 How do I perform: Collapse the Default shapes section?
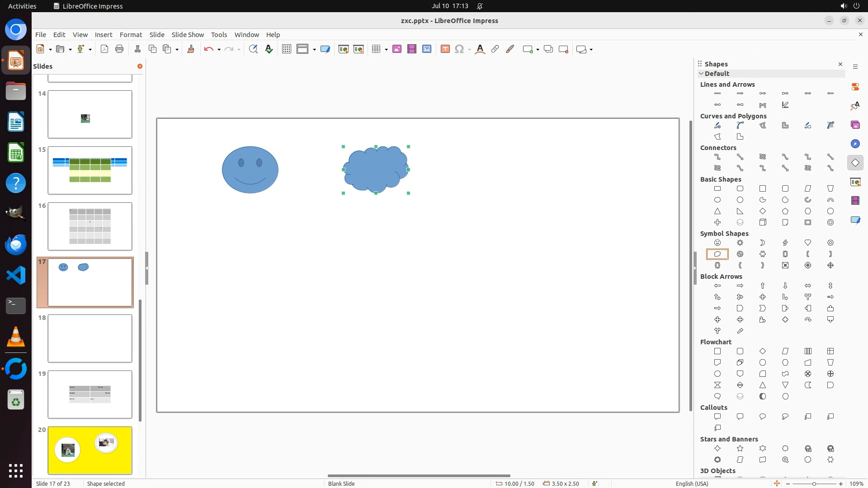[x=701, y=74]
